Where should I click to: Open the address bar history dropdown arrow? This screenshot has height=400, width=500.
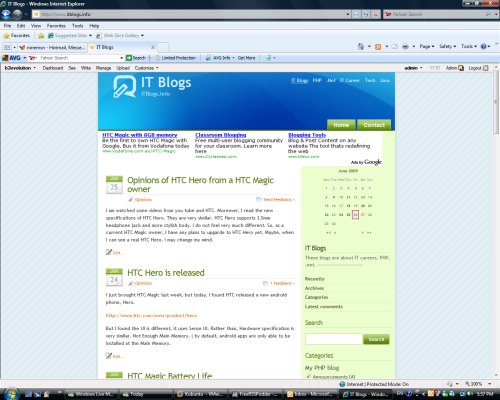(x=348, y=14)
